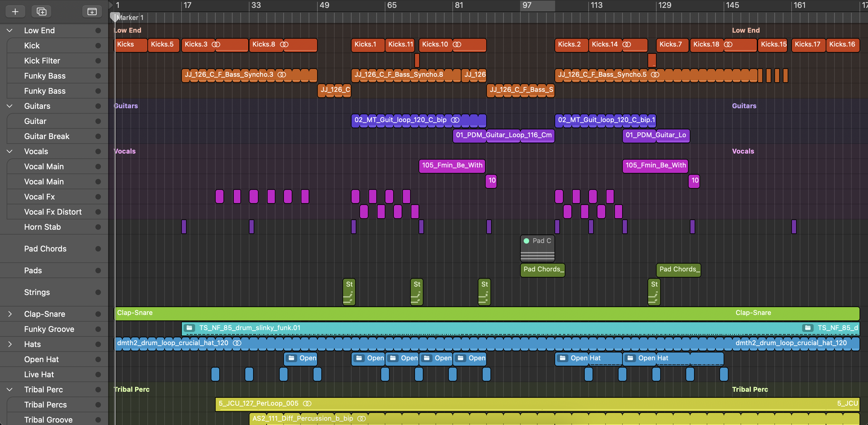Click folder icon on TS_NF_85_drum_slinky_funk.01 region
The image size is (868, 425).
tap(189, 328)
